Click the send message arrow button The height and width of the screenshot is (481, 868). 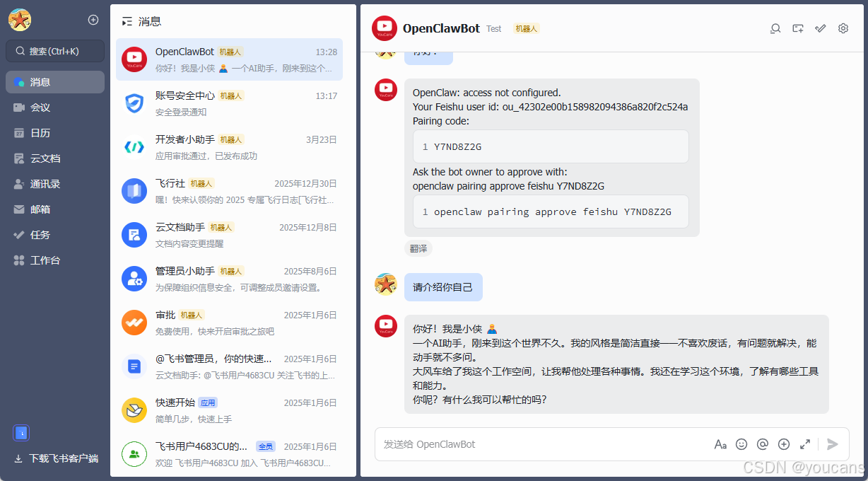click(833, 444)
